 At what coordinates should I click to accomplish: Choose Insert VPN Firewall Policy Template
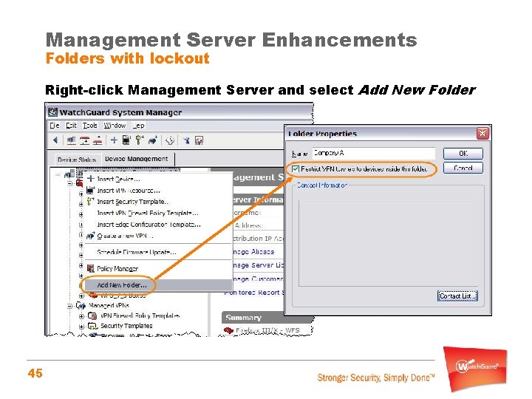click(158, 213)
